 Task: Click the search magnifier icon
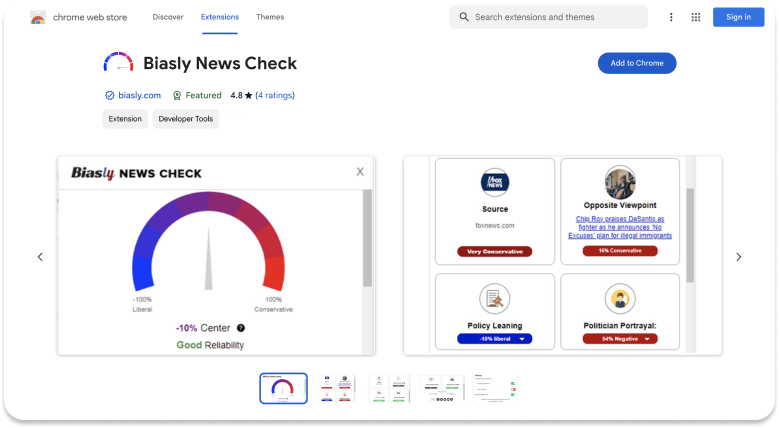[x=464, y=17]
